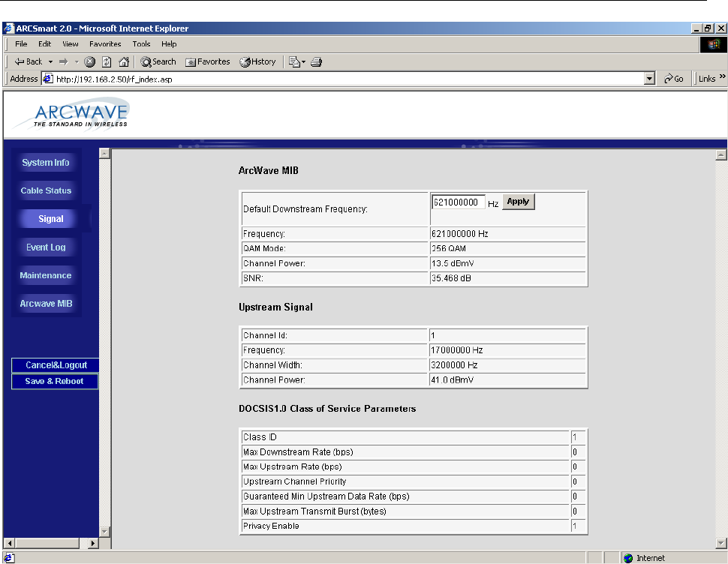Image resolution: width=728 pixels, height=564 pixels.
Task: Click the 'Max Downstream Rate (bps)' label
Action: click(x=298, y=451)
